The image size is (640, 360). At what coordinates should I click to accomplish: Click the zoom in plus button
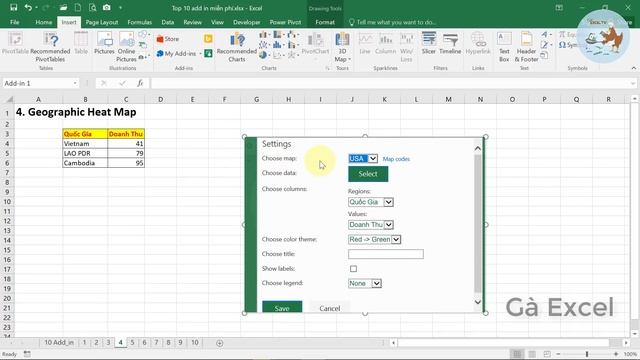pos(616,354)
